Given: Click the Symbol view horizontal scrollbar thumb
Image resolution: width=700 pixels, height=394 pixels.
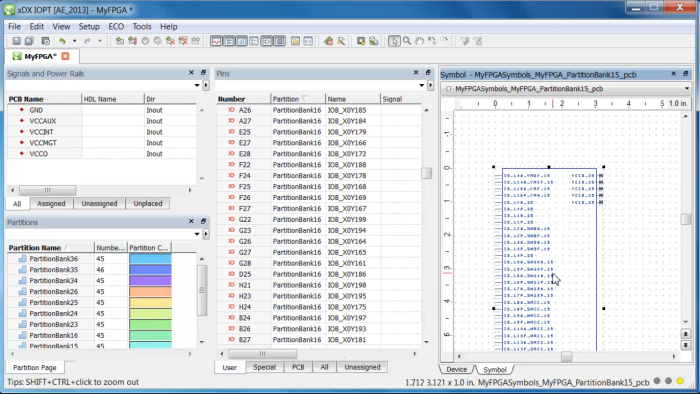Looking at the screenshot, I should point(567,357).
